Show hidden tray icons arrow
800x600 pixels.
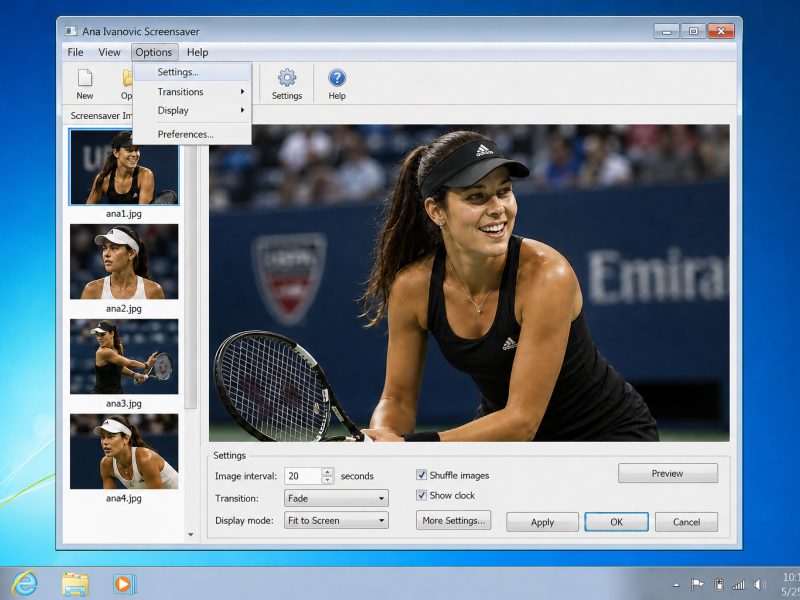[677, 585]
